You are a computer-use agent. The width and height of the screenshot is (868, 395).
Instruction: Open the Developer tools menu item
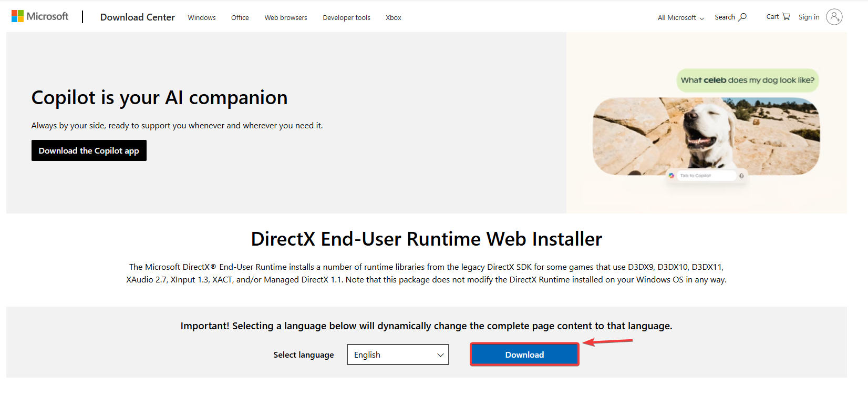tap(347, 17)
